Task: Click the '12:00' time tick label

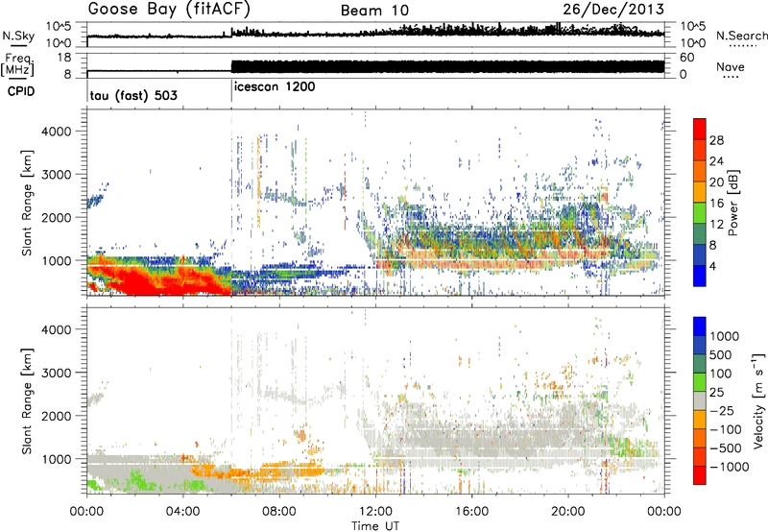Action: click(375, 512)
